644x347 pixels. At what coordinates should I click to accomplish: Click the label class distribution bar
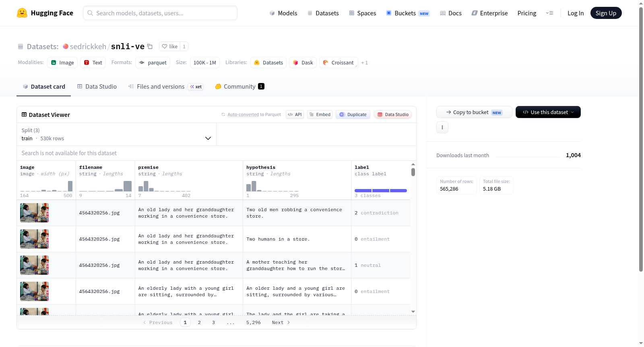pyautogui.click(x=381, y=190)
